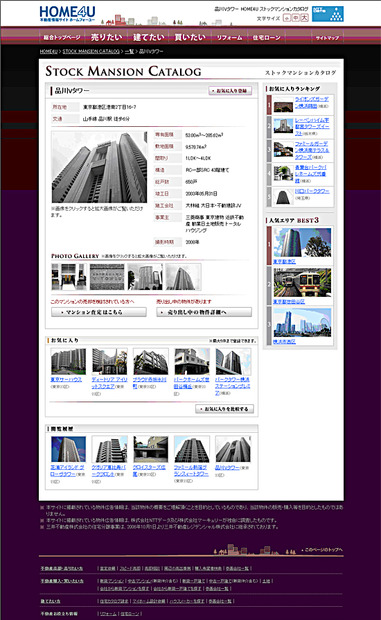Open the train photo in popular areas
The height and width of the screenshot is (620, 381).
[x=302, y=282]
